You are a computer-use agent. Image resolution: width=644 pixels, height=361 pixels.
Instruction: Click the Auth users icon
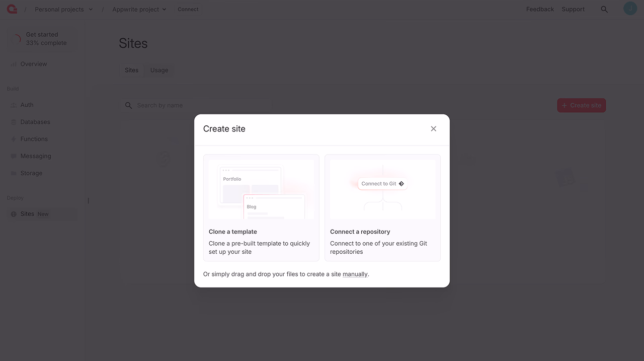pyautogui.click(x=14, y=105)
